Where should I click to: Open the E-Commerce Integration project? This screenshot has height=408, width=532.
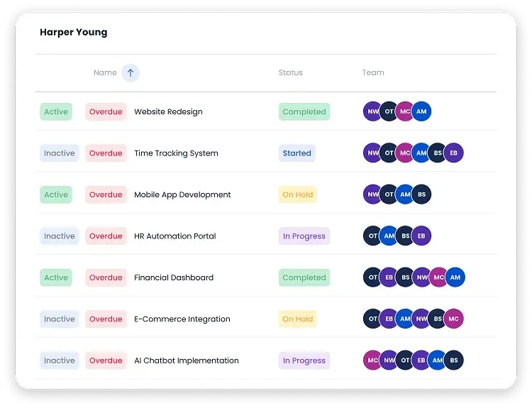pos(182,319)
